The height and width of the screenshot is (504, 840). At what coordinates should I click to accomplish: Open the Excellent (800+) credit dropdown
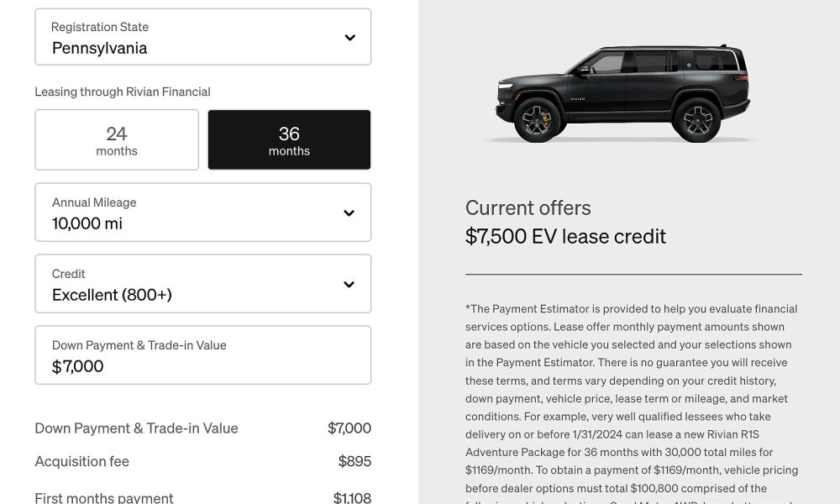tap(203, 284)
